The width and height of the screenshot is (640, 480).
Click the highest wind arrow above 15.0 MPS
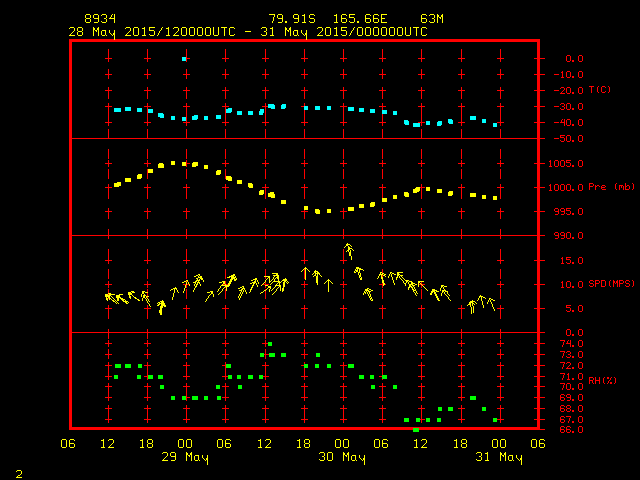point(349,251)
